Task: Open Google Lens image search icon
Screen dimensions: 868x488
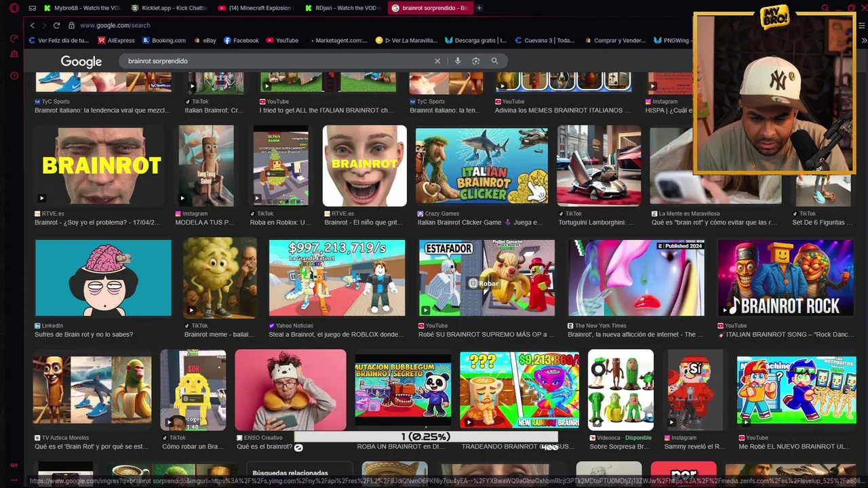Action: [476, 61]
